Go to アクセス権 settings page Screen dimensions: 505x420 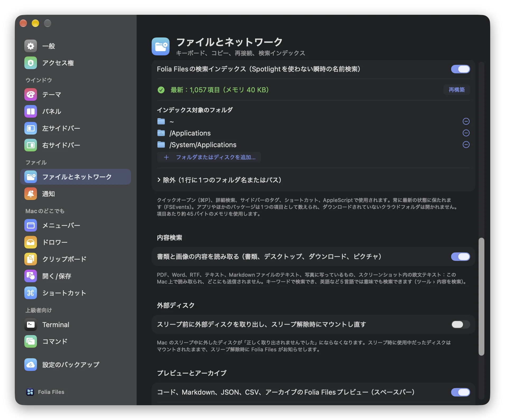76,63
